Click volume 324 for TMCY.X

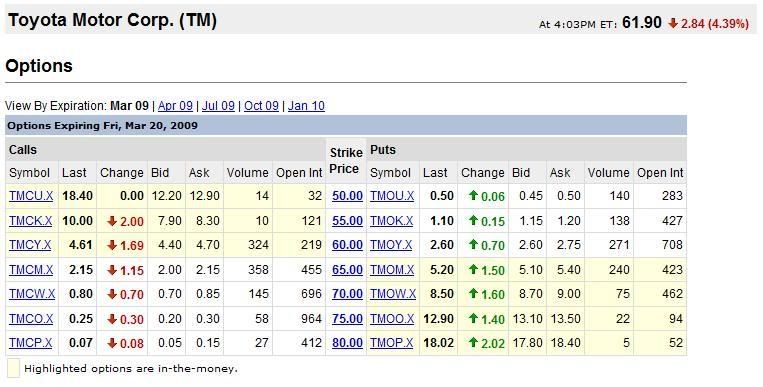(258, 245)
